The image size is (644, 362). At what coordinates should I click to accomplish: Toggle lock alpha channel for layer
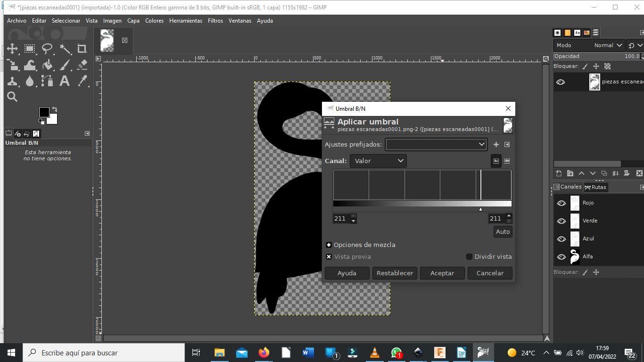[x=607, y=66]
